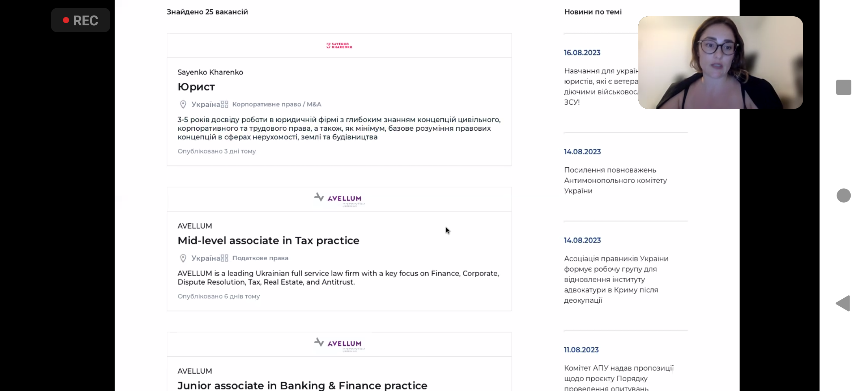868x391 pixels.
Task: Click the grid icon beside Корпоративне право / M&A
Action: [x=225, y=105]
